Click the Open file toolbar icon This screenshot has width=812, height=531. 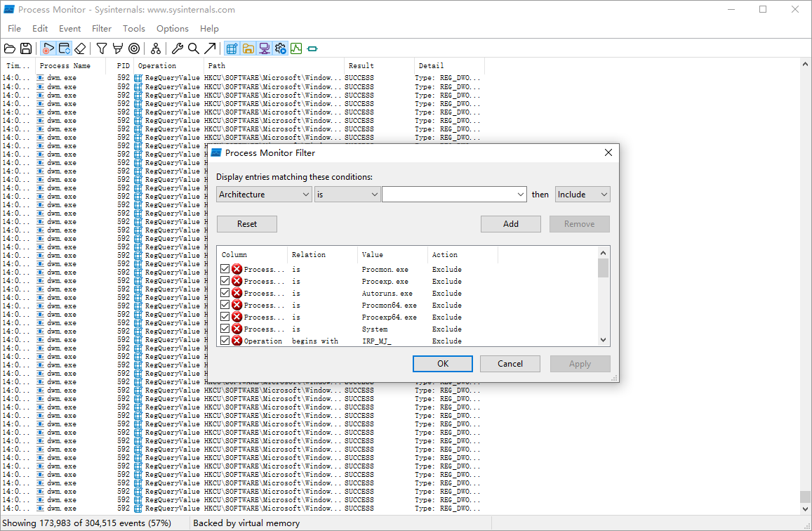click(10, 48)
